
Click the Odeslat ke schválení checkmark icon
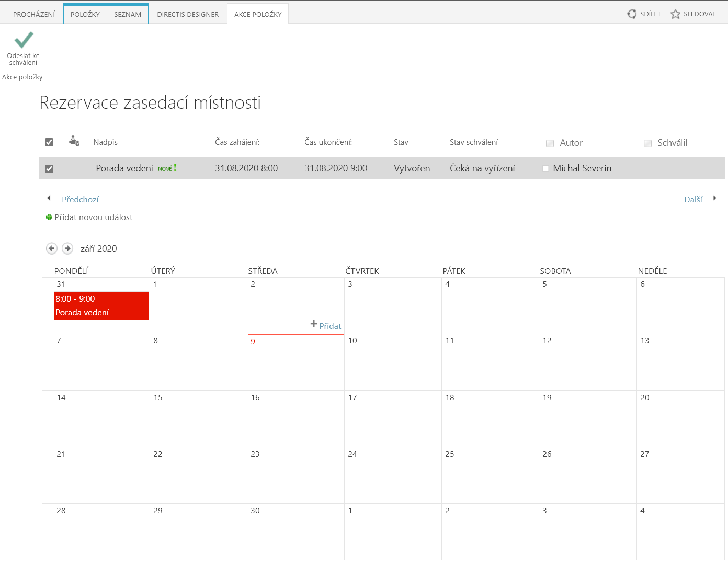[24, 40]
